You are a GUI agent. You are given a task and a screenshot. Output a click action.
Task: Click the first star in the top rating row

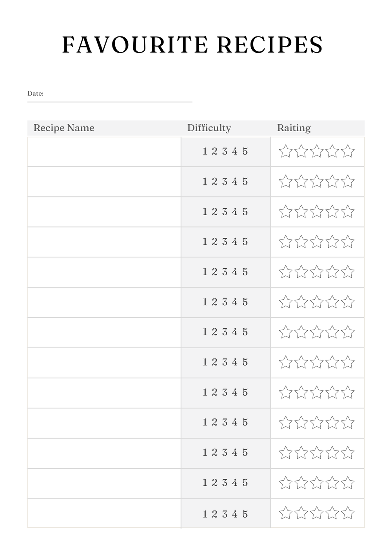pyautogui.click(x=285, y=151)
